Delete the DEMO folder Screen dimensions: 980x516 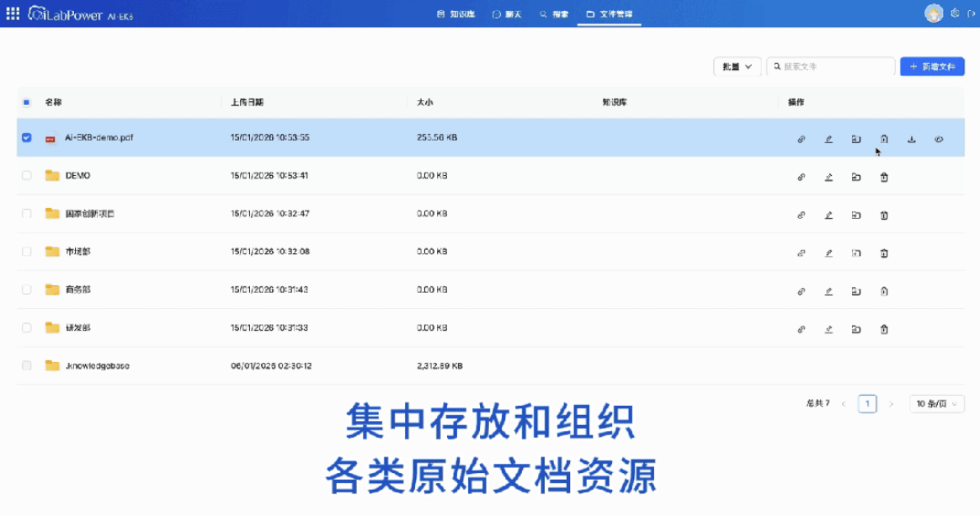point(884,178)
